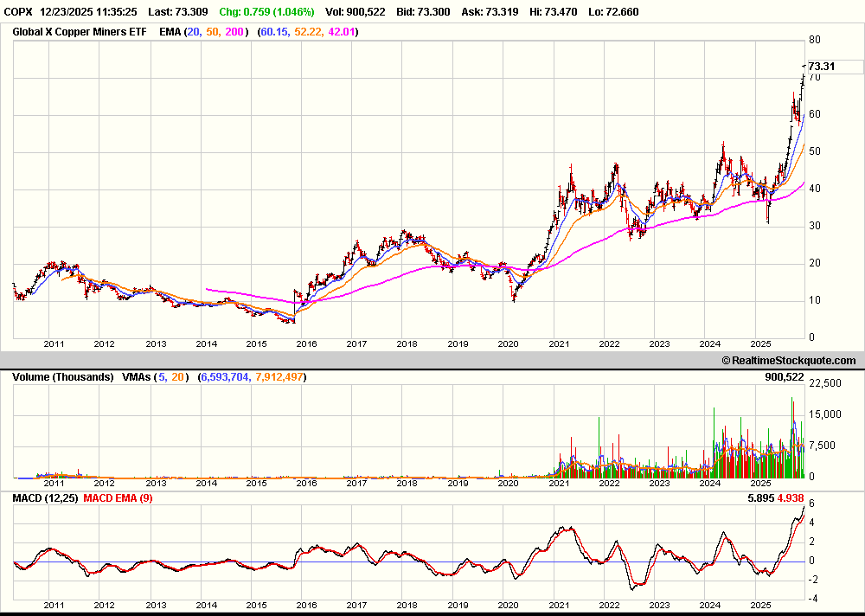Click the 73.31 current price marker

(822, 67)
